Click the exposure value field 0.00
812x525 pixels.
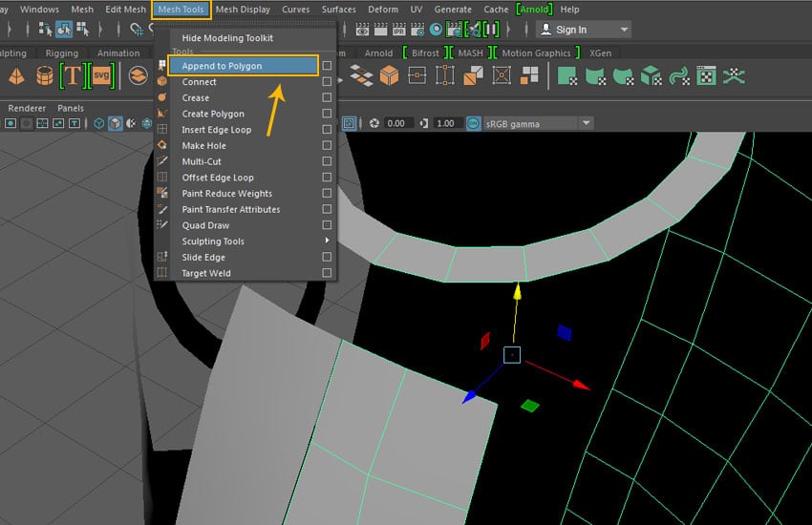[398, 123]
